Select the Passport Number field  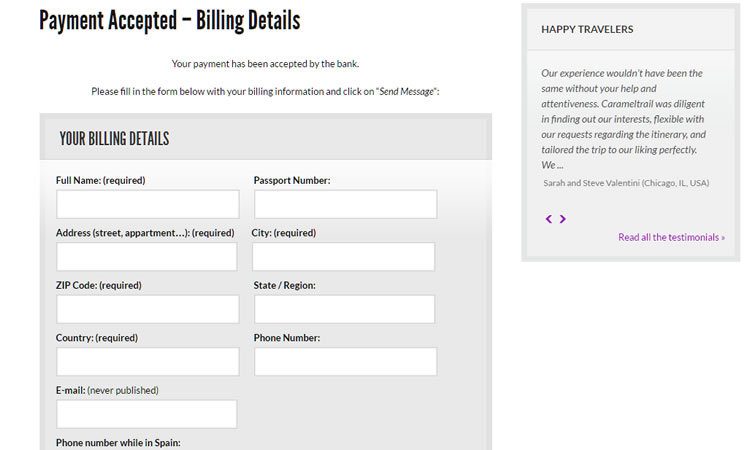coord(345,204)
